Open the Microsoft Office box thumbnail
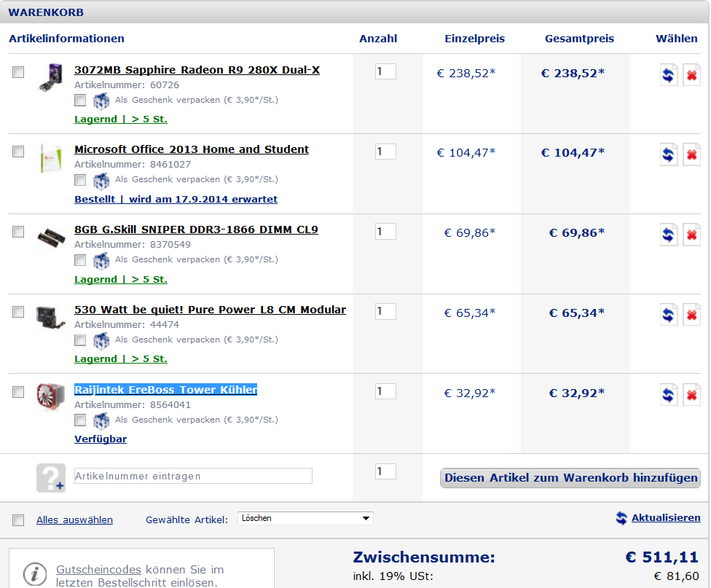 (50, 158)
